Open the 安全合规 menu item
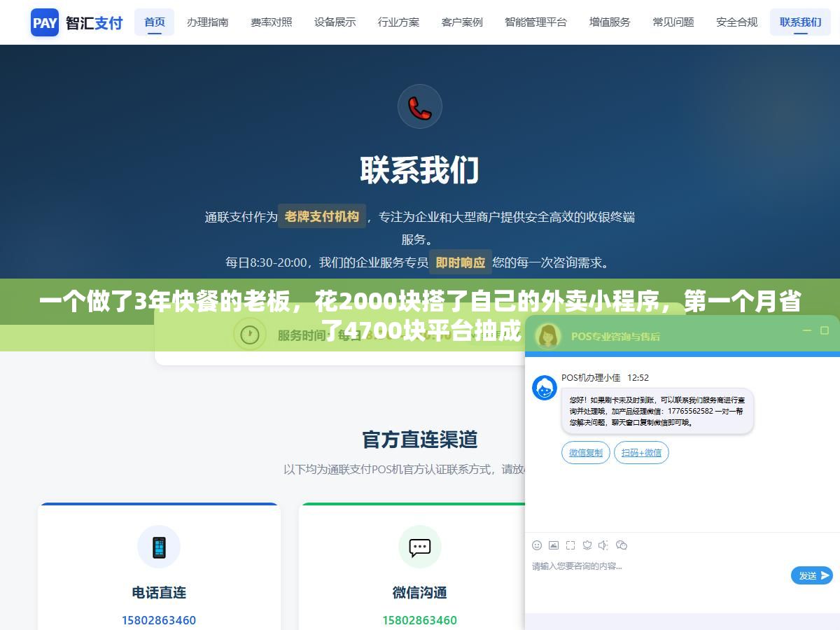This screenshot has width=840, height=630. click(x=737, y=22)
